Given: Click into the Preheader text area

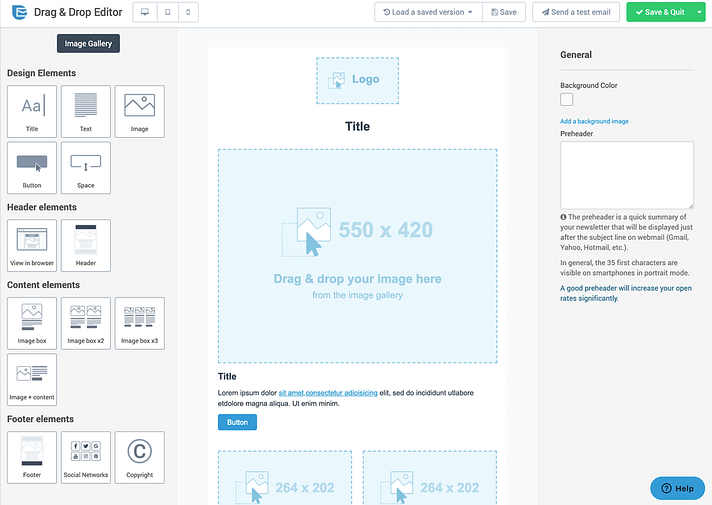Looking at the screenshot, I should tap(626, 174).
